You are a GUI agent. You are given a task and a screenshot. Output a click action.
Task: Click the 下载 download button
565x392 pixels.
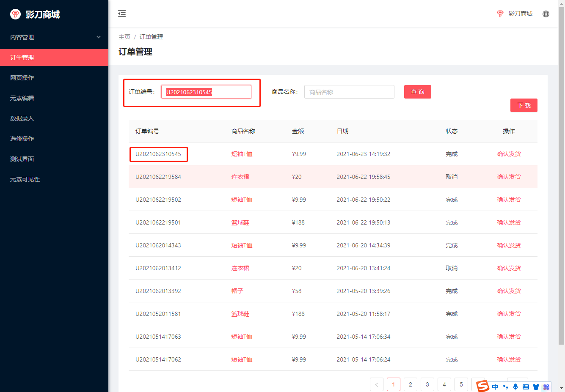(524, 105)
